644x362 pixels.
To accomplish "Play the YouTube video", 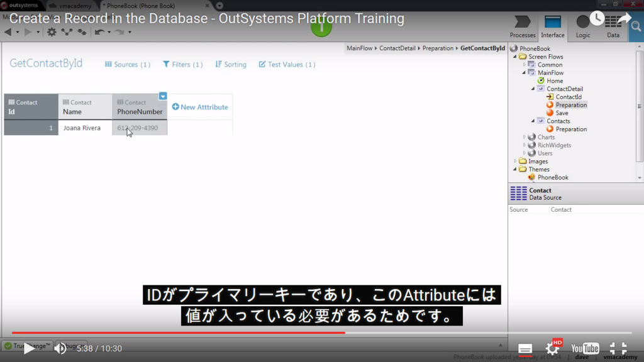I will tap(29, 348).
